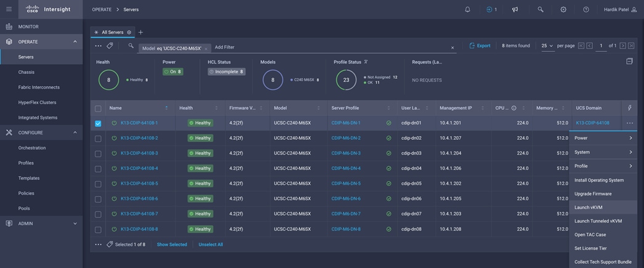Go to the next page
This screenshot has width=644, height=268.
tap(623, 46)
